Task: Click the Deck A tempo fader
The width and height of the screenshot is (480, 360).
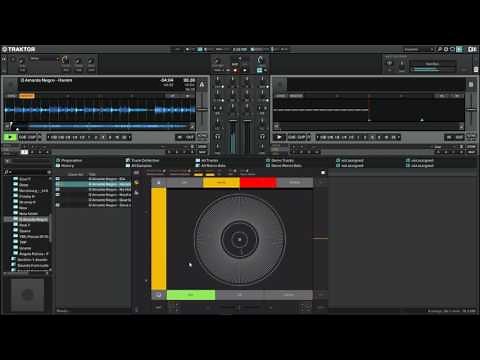Action: [x=202, y=109]
